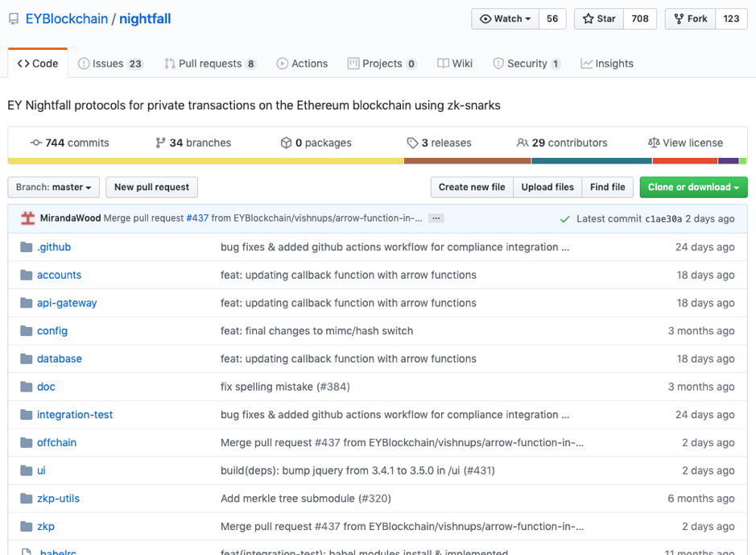
Task: Switch to the Code tab
Action: 38,64
